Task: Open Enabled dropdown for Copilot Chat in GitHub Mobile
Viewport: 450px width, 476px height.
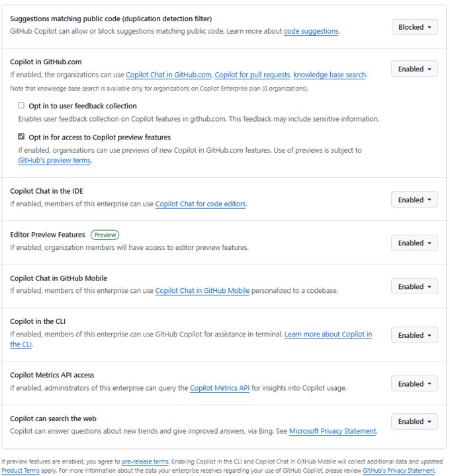Action: click(414, 286)
